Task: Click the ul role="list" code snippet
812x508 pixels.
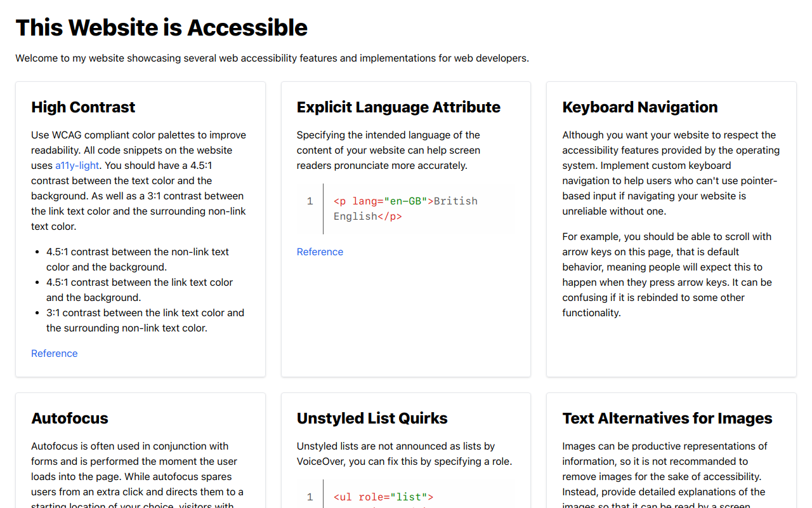Action: (x=384, y=497)
